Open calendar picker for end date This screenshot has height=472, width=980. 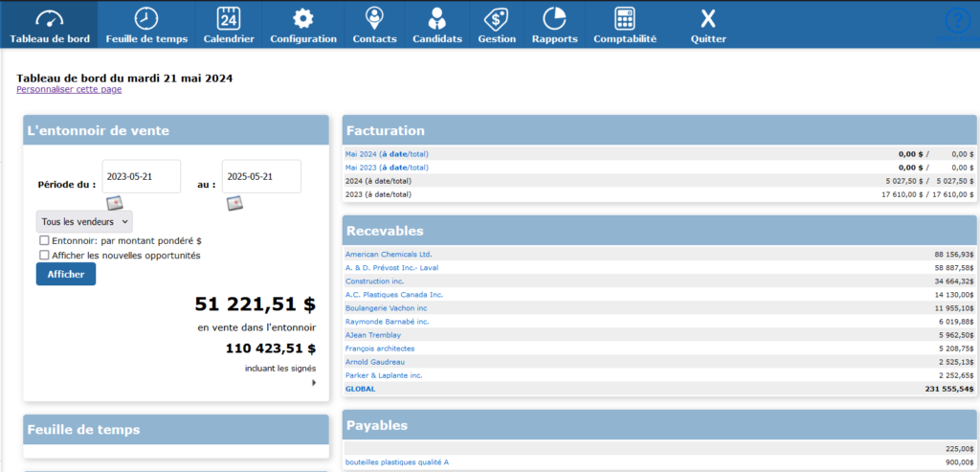pos(234,203)
